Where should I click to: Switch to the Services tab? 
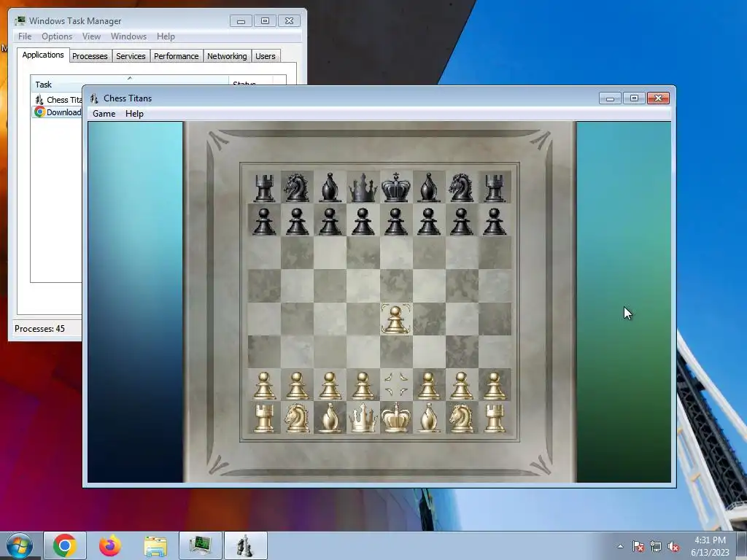click(x=131, y=56)
